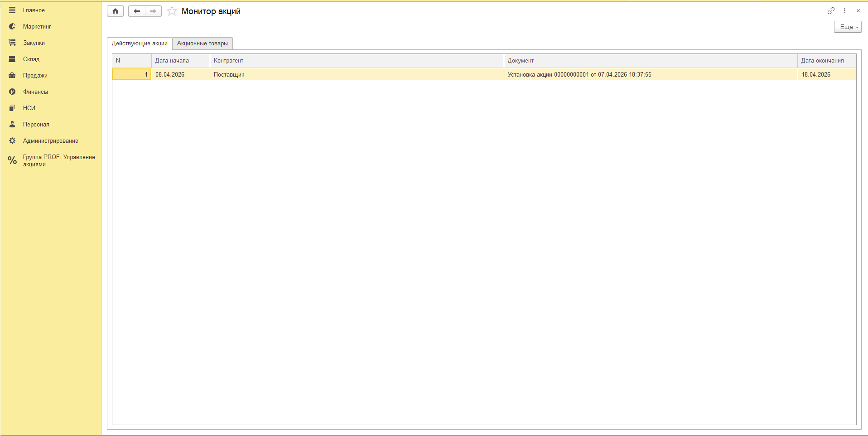This screenshot has height=436, width=868.
Task: Open the Администрирование gear section
Action: point(50,141)
